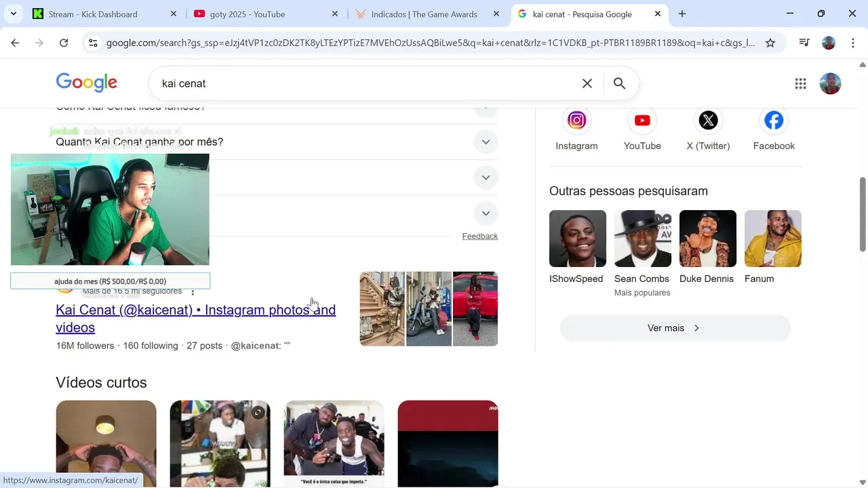Open the motorcycle Instagram result photo
The width and height of the screenshot is (868, 488).
click(x=429, y=309)
